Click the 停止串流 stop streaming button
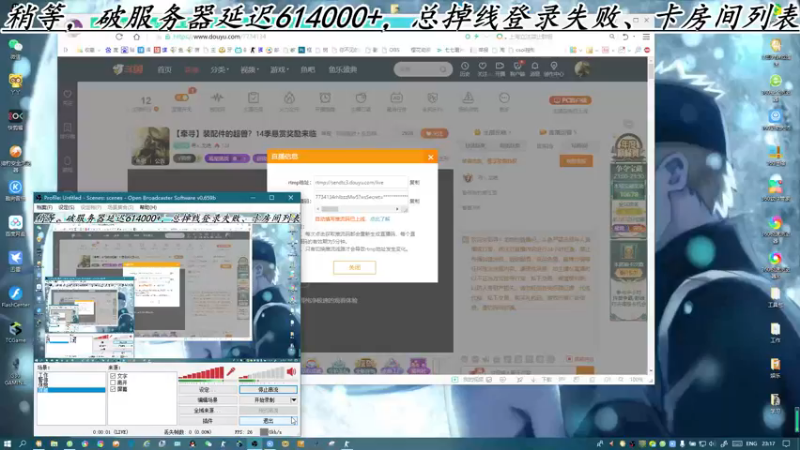This screenshot has width=800, height=450. pyautogui.click(x=268, y=389)
